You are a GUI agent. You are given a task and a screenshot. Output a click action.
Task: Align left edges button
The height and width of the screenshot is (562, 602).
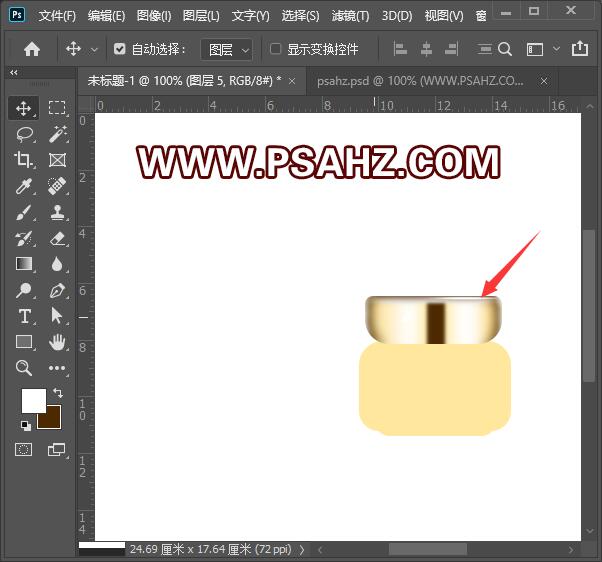click(400, 49)
